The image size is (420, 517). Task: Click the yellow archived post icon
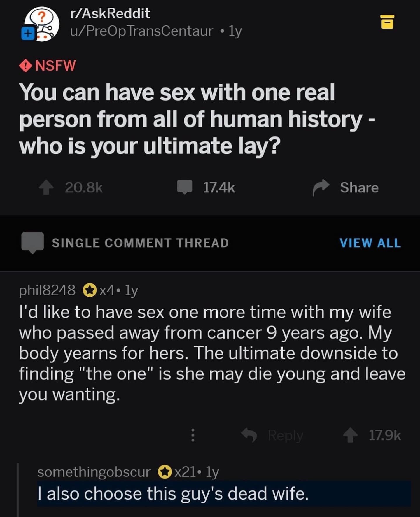click(387, 22)
